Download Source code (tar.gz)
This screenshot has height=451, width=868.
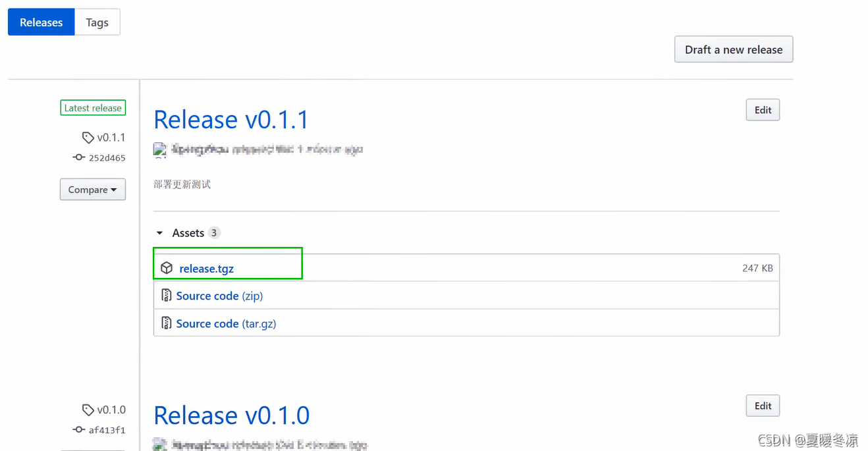(226, 324)
